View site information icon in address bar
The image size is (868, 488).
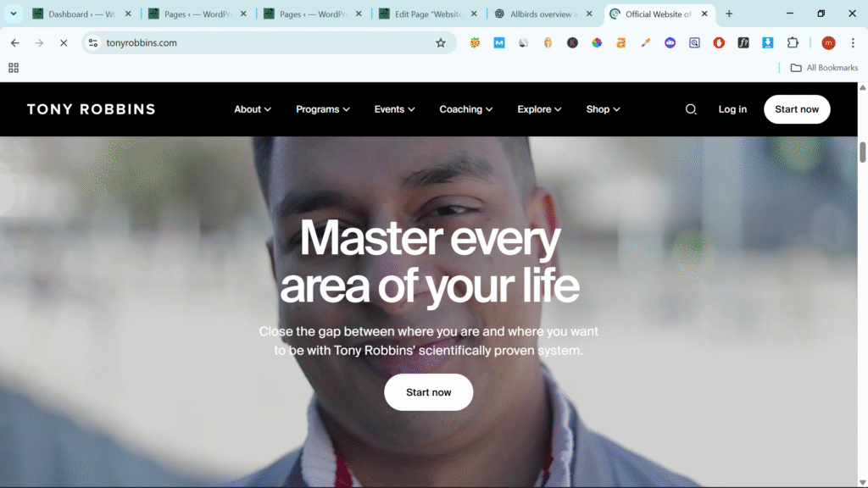tap(93, 43)
